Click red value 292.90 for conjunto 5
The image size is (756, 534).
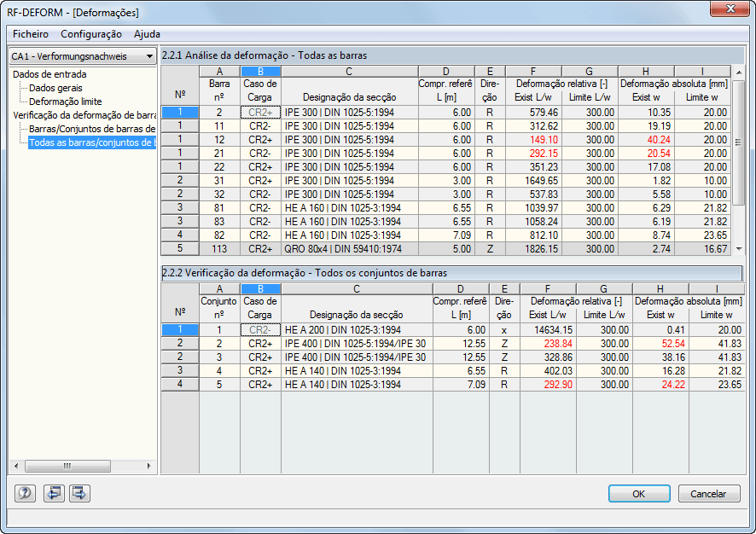(548, 385)
